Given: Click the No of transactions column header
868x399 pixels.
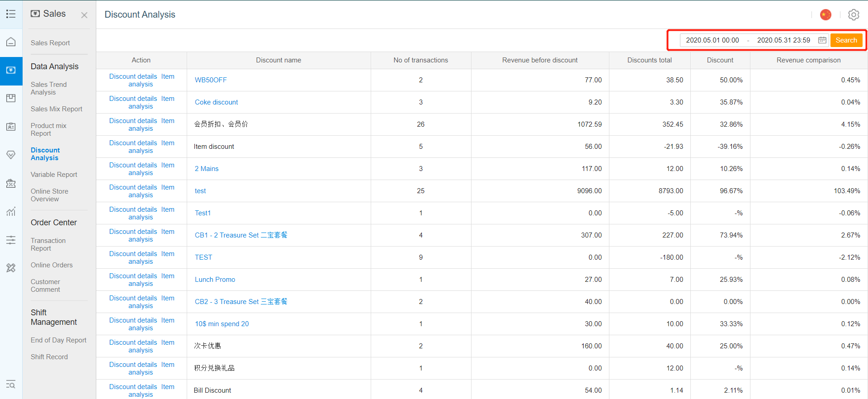Looking at the screenshot, I should click(x=420, y=60).
